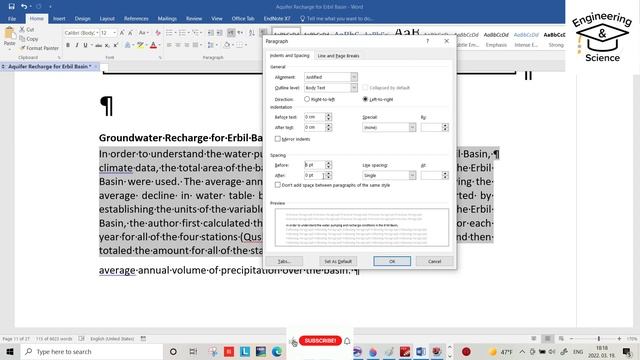
Task: Open the Insert ribbon tab
Action: (x=59, y=18)
